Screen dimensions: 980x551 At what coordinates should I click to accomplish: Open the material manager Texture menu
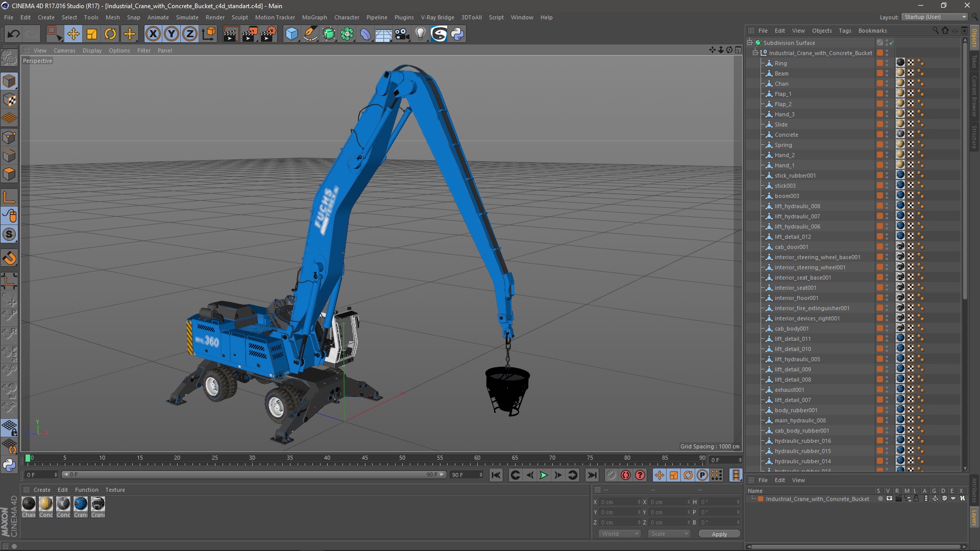click(x=115, y=490)
